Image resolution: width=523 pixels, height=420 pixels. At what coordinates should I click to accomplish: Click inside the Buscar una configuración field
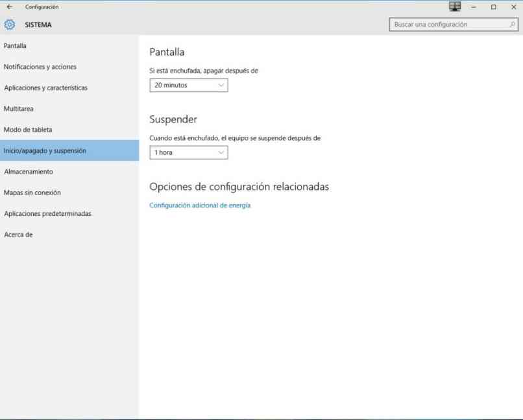pos(448,23)
